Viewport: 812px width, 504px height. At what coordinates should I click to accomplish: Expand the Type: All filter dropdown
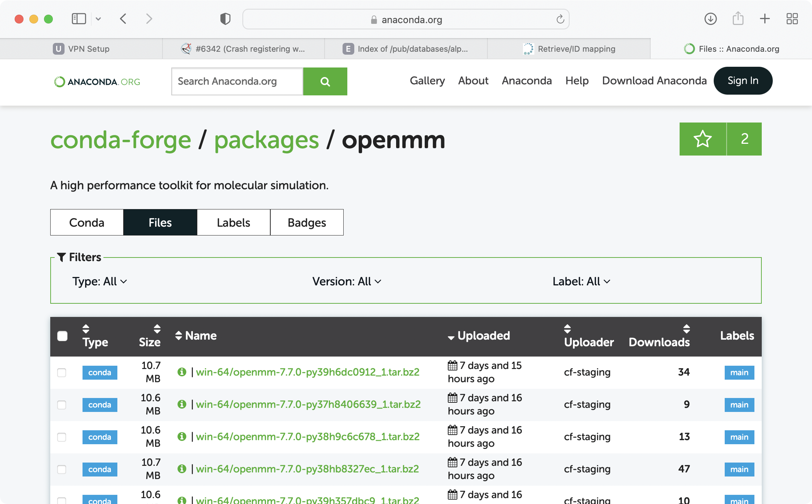99,281
